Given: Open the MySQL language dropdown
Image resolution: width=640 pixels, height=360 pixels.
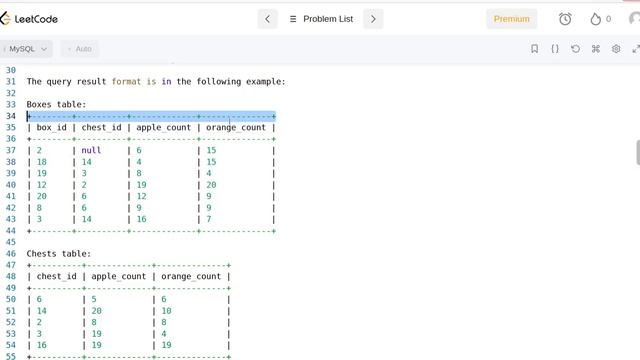Looking at the screenshot, I should coord(26,49).
